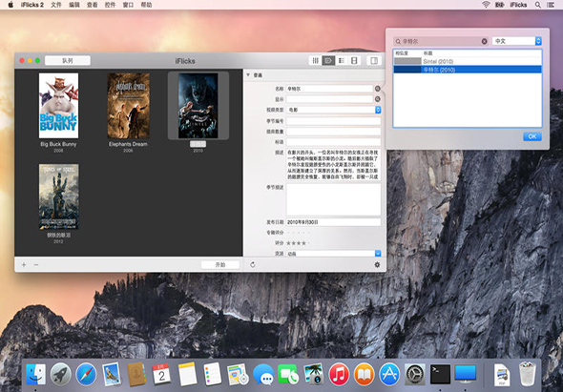Select the Elephants Dream poster
Image resolution: width=563 pixels, height=392 pixels.
(128, 106)
